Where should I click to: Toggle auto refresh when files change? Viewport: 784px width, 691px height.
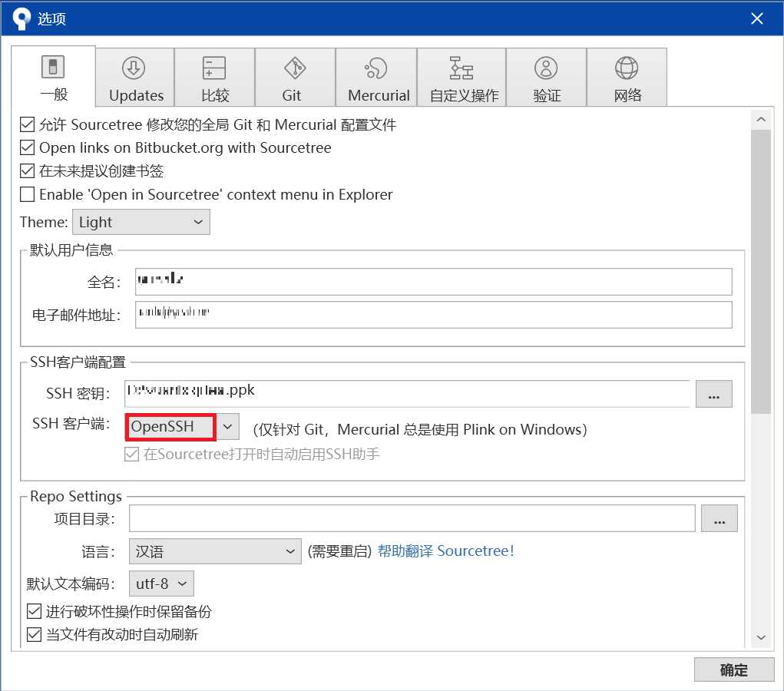34,634
